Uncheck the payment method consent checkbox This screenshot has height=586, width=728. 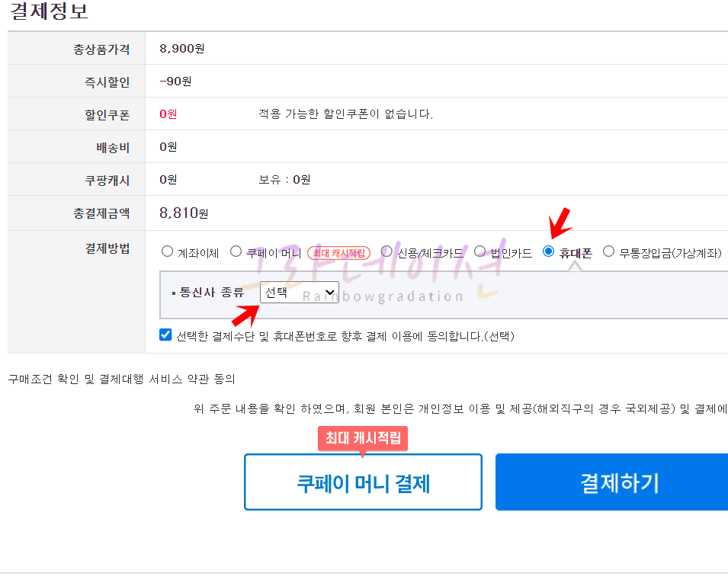165,335
